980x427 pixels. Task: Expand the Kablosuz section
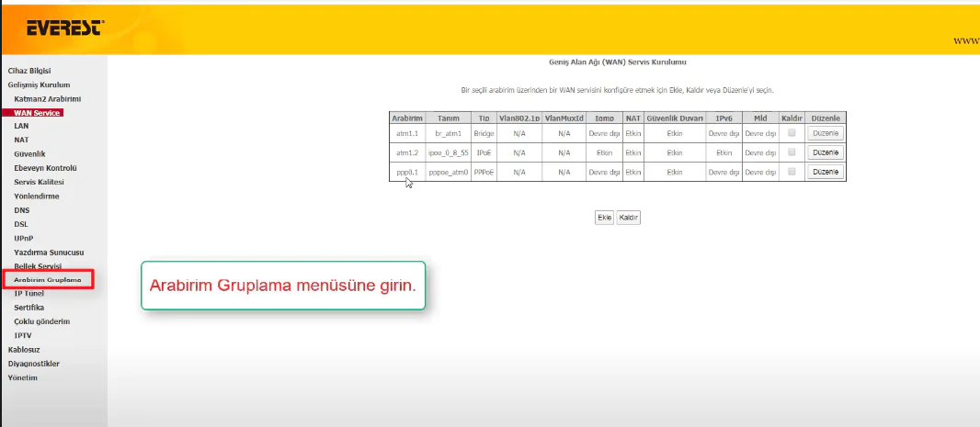pos(24,349)
